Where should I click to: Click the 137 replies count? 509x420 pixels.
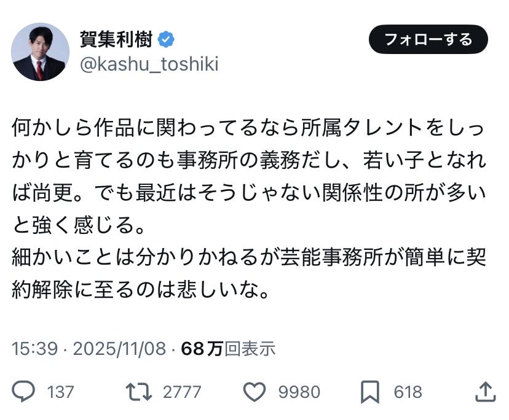60,392
